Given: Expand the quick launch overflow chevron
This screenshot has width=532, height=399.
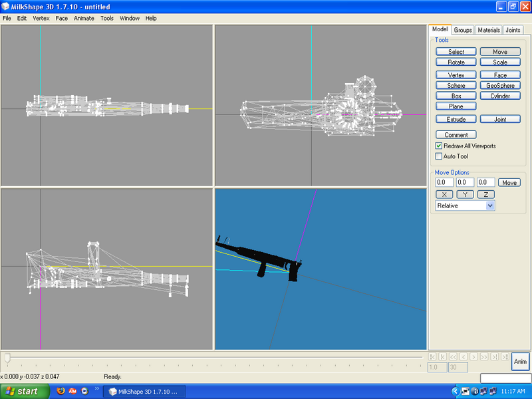Looking at the screenshot, I should click(x=96, y=389).
